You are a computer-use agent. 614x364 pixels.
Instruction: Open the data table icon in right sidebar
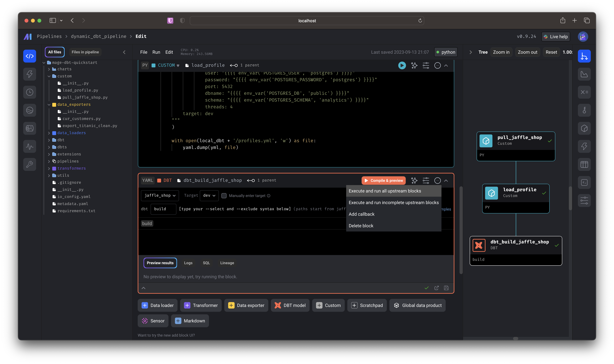pos(584,164)
